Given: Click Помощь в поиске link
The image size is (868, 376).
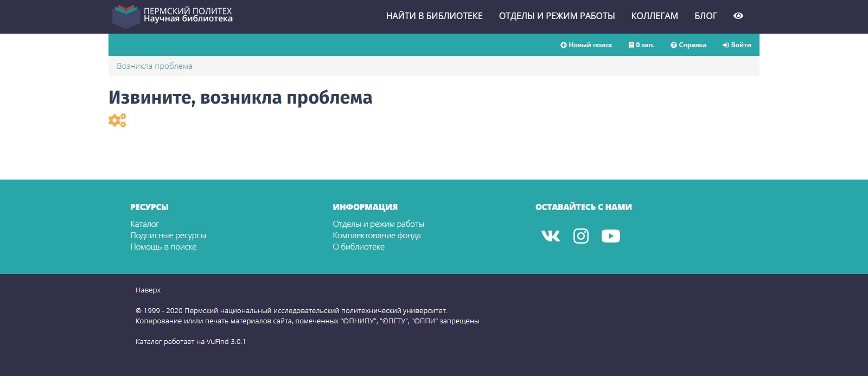Looking at the screenshot, I should click(x=163, y=247).
